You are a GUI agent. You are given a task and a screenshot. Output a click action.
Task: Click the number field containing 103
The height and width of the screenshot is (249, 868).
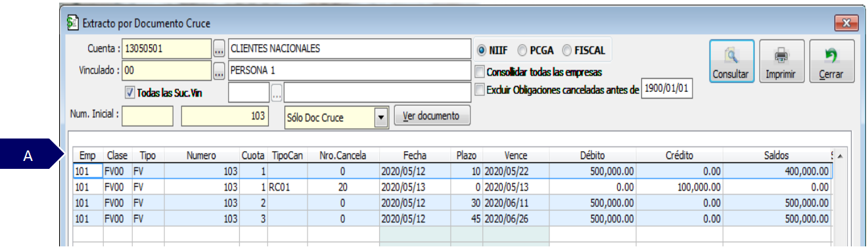point(225,116)
